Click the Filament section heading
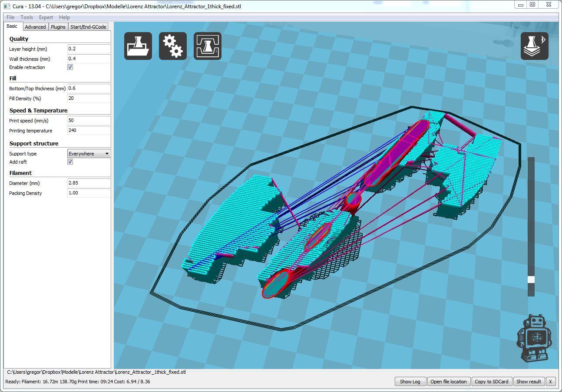Screen dimensions: 562x392 point(20,173)
